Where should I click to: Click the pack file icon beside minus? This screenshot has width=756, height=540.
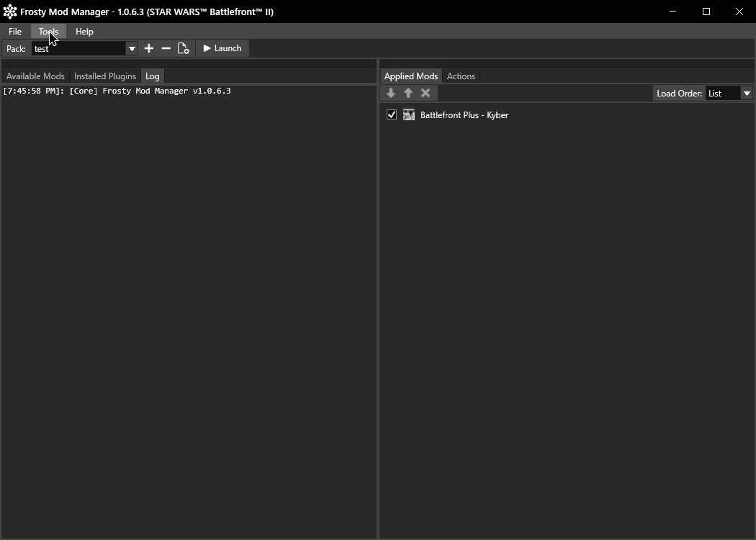[x=183, y=48]
